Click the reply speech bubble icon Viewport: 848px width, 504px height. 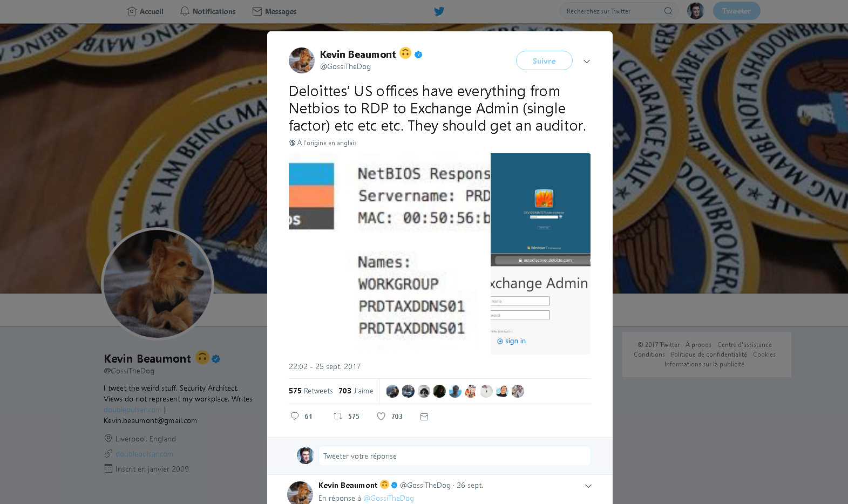(295, 416)
